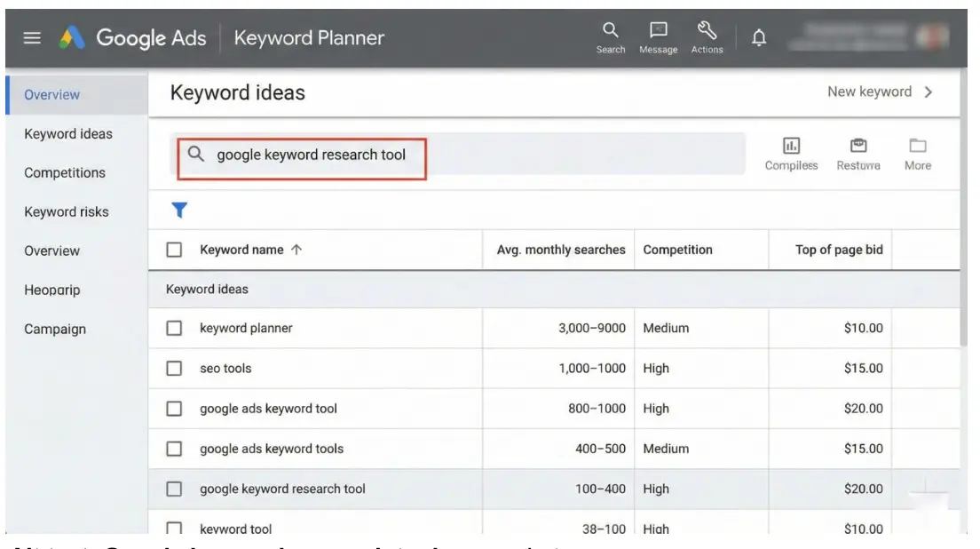Open the hamburger navigation menu
The image size is (980, 549).
tap(32, 38)
